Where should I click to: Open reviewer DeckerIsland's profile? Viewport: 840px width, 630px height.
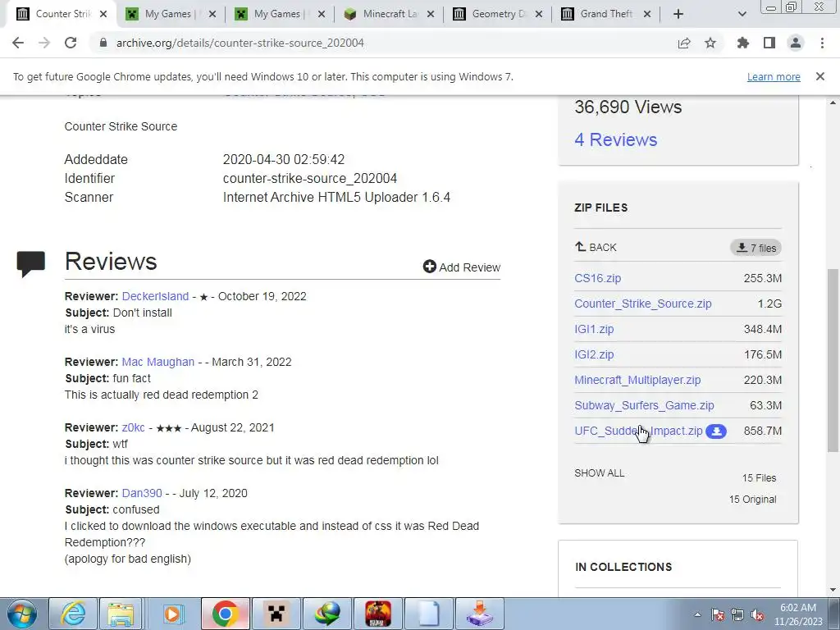(155, 296)
